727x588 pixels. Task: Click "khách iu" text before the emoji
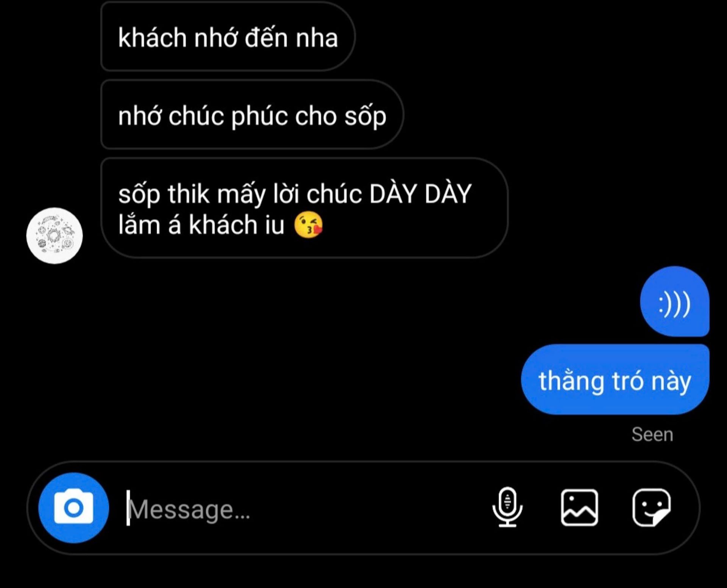click(x=237, y=225)
